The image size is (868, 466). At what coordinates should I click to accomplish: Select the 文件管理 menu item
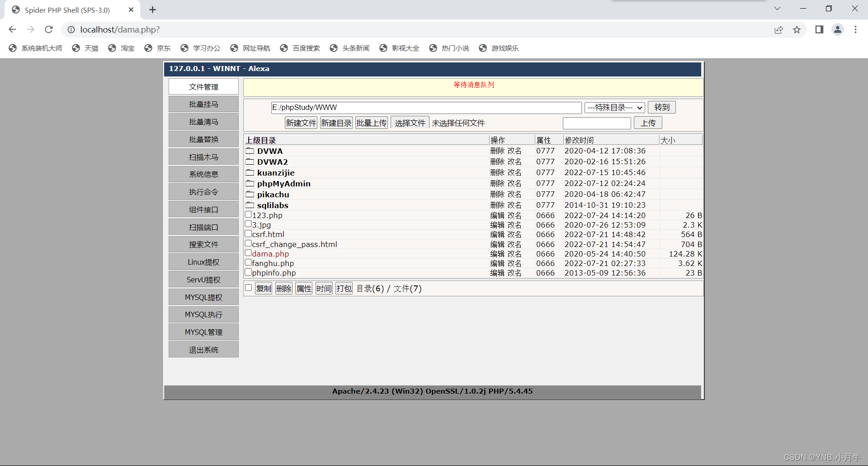click(203, 87)
